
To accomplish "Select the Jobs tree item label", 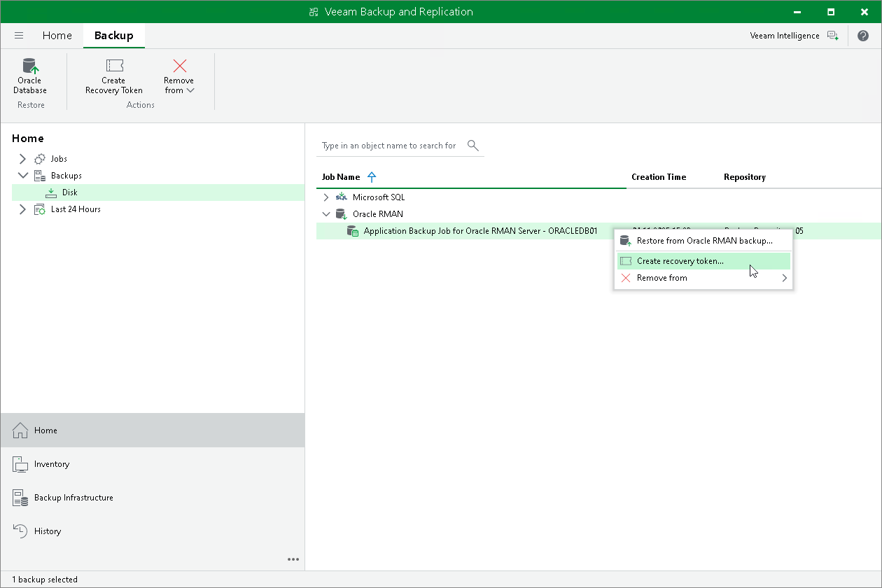I will [59, 159].
